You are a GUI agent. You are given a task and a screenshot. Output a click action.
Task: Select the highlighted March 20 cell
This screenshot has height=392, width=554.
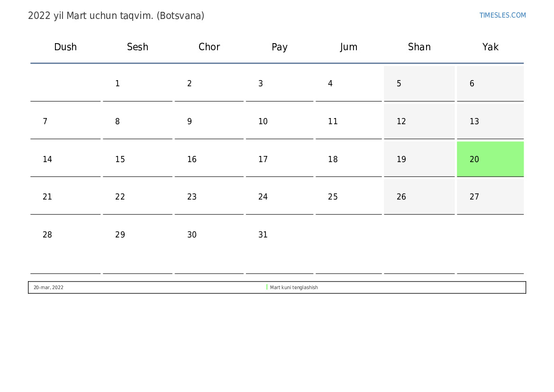(490, 159)
